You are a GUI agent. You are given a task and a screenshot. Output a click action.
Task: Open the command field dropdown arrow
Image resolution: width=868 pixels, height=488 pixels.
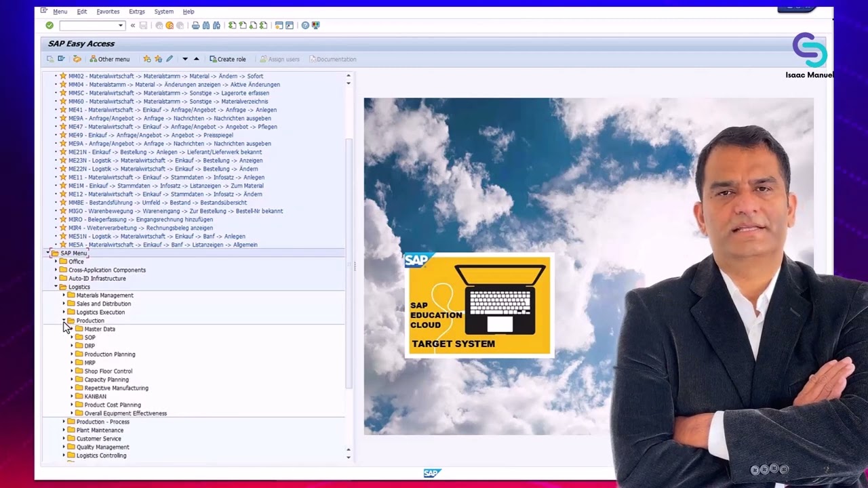click(x=121, y=26)
